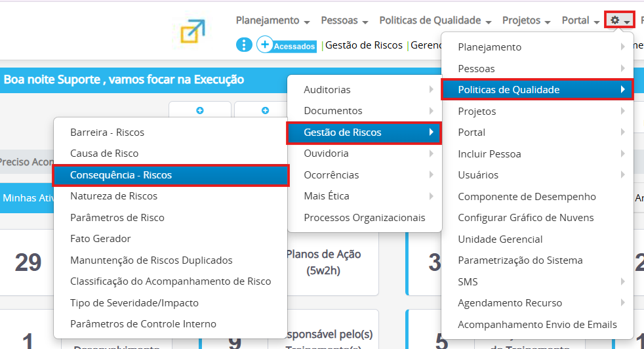Choose Tipo de Severidade/Impacto option
This screenshot has width=644, height=349.
(134, 303)
